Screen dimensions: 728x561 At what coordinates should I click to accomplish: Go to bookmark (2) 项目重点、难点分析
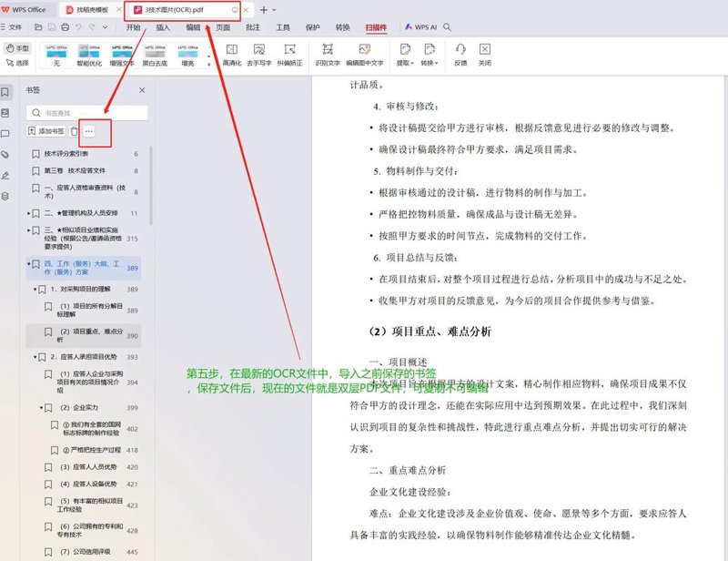pos(84,335)
